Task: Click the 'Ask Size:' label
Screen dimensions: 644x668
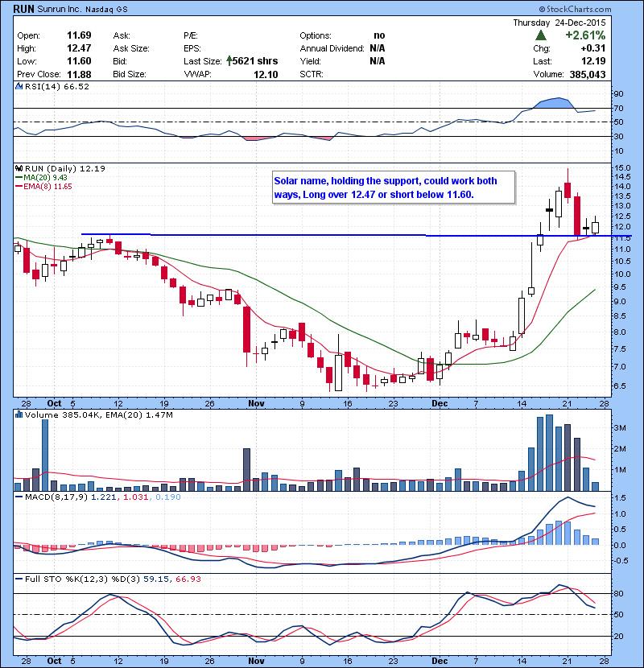Action: tap(131, 48)
